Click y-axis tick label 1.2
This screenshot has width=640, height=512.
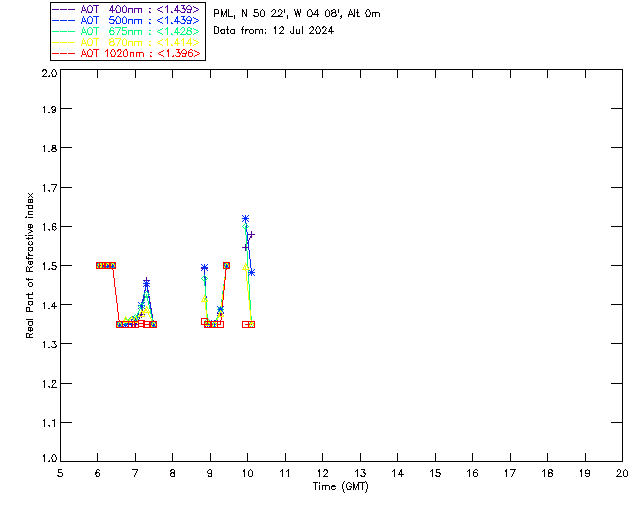pos(49,384)
